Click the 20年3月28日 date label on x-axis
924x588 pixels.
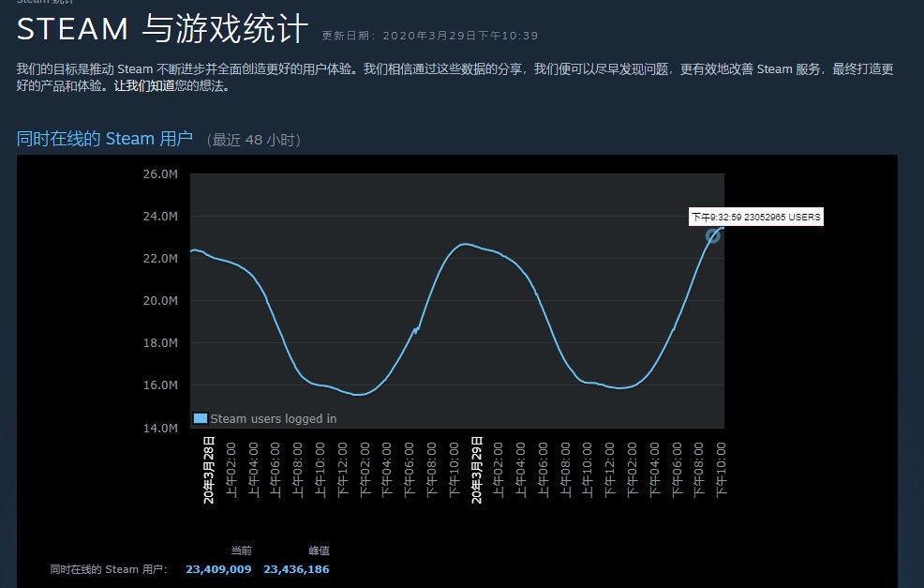(x=209, y=470)
